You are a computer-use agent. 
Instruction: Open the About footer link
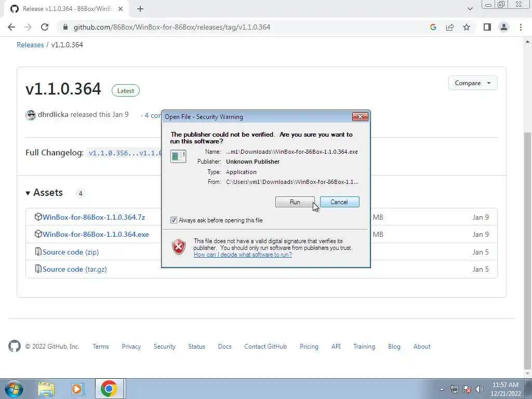[x=422, y=347]
